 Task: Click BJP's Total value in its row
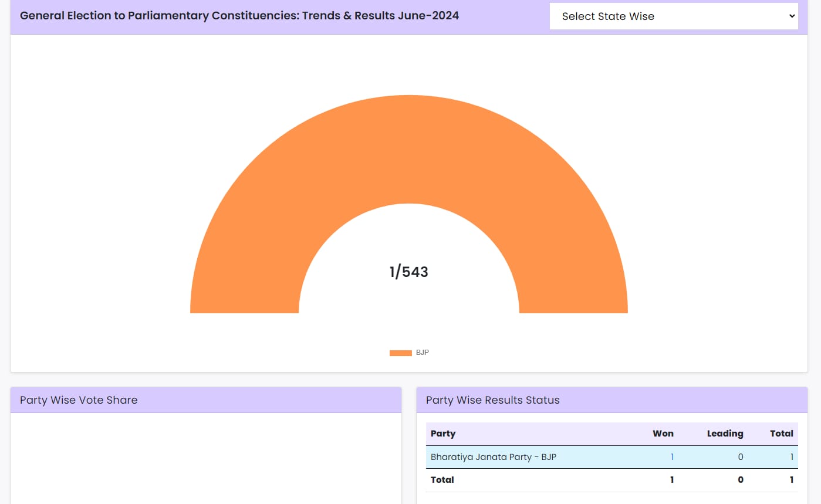(791, 457)
